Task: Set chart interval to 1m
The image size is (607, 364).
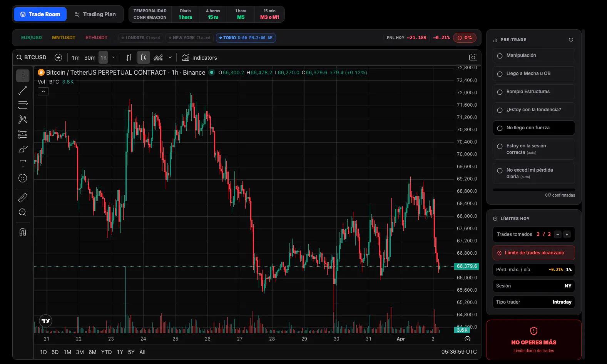Action: [76, 58]
